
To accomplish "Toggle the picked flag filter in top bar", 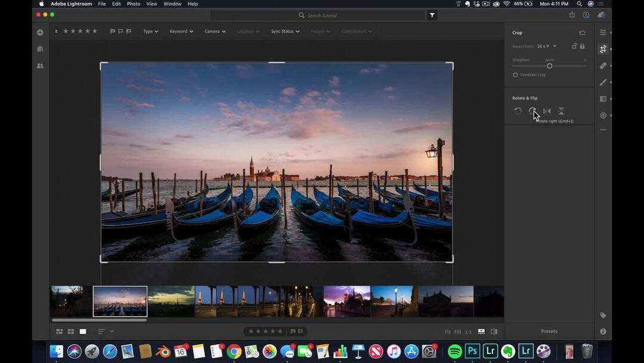I will 113,31.
